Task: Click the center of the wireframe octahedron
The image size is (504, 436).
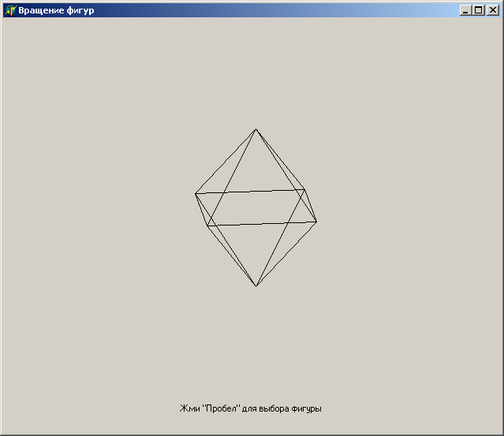Action: coord(256,207)
